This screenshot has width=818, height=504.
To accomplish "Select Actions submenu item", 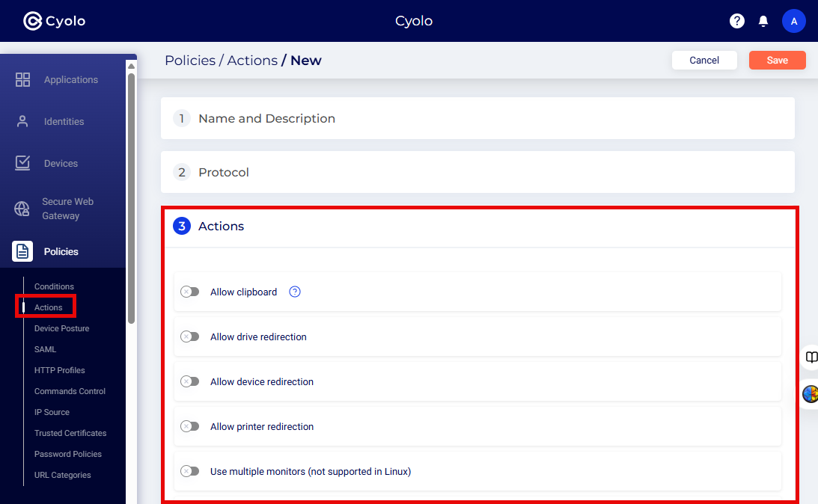I will point(48,307).
